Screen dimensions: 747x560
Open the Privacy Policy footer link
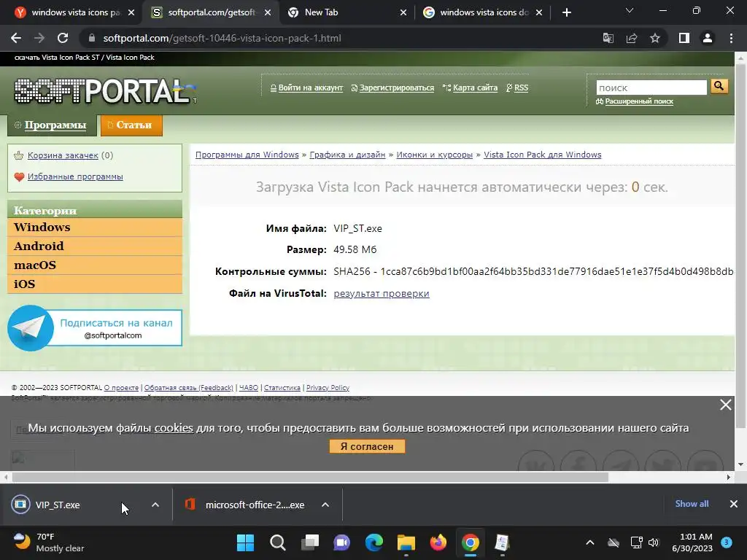[x=328, y=388]
